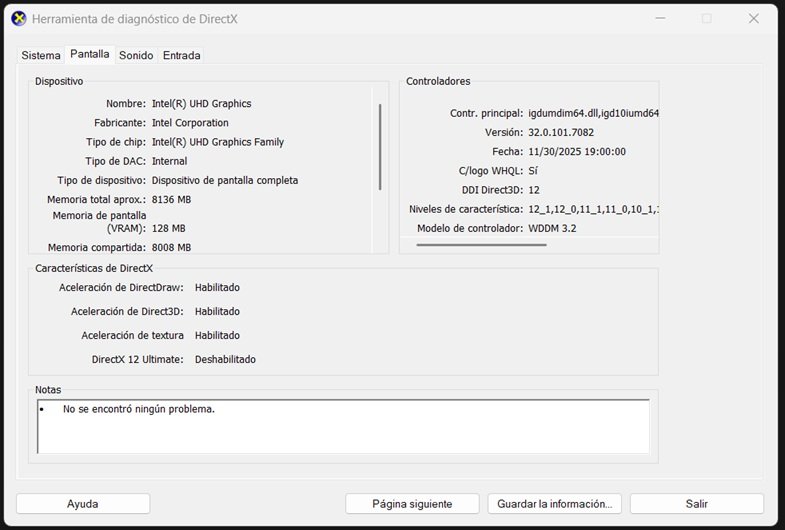Click Guardar la información button
The height and width of the screenshot is (530, 785).
click(x=555, y=504)
